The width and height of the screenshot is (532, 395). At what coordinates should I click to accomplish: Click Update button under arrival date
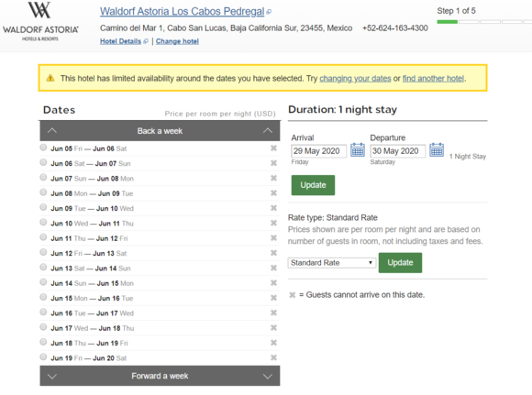pyautogui.click(x=313, y=185)
